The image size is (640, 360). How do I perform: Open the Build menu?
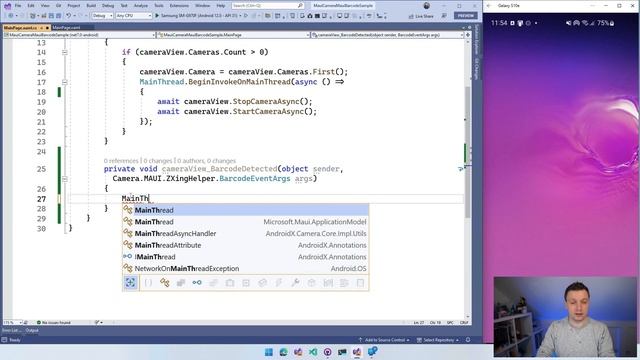(91, 6)
